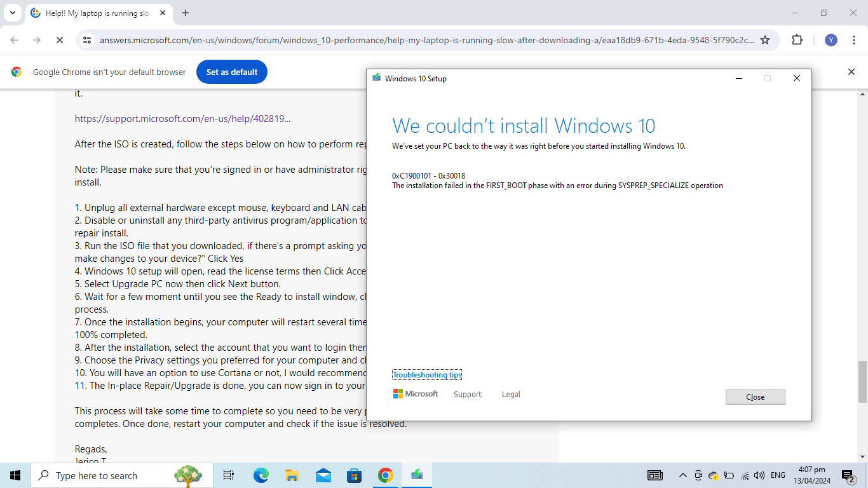The width and height of the screenshot is (868, 488).
Task: Click the Chrome address bar URL
Action: pyautogui.click(x=427, y=40)
